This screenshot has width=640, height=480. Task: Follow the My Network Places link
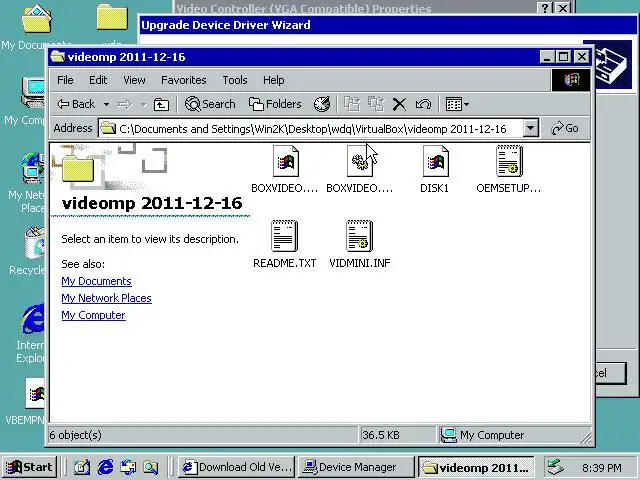point(107,298)
